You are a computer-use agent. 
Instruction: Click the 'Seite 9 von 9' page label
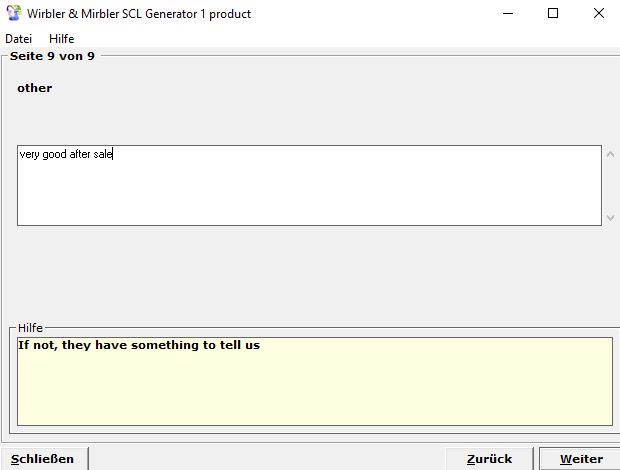click(x=52, y=56)
